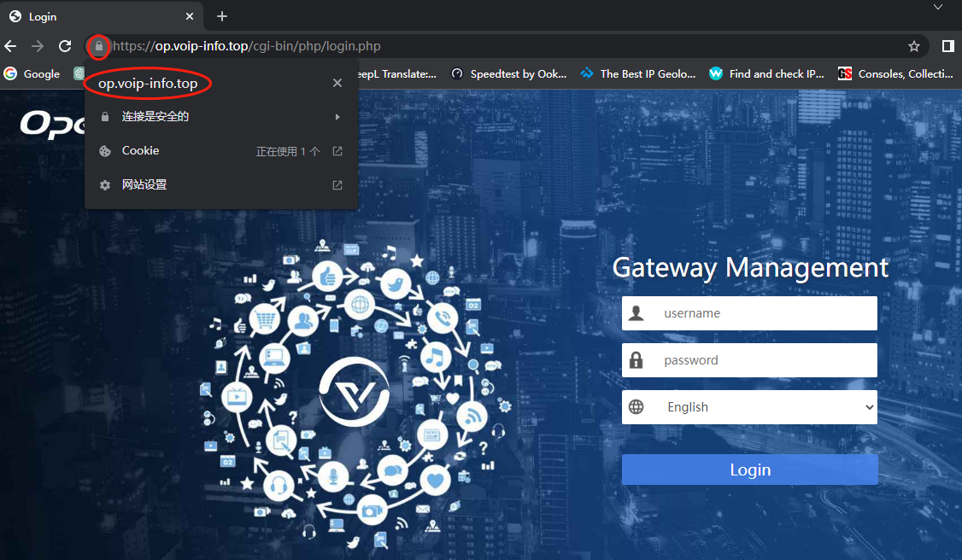The width and height of the screenshot is (962, 560).
Task: Open a new browser tab
Action: click(222, 16)
